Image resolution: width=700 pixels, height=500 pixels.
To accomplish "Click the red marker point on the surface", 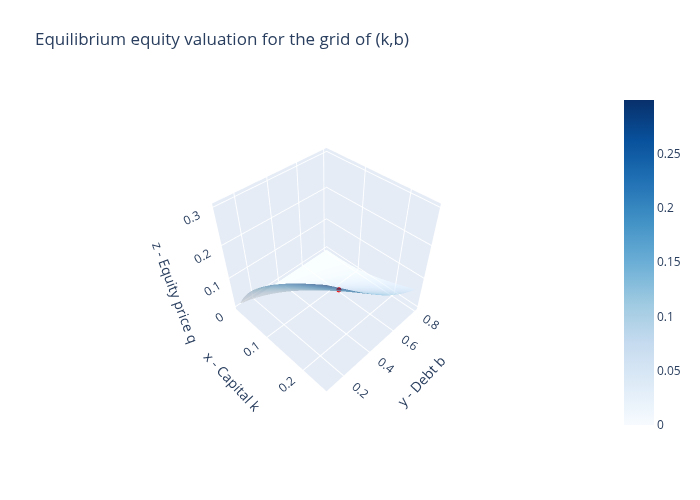I will tap(339, 290).
